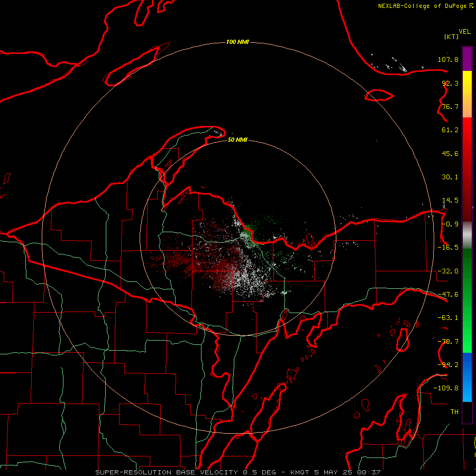476x476 pixels.
Task: Pick the purple segment of velocity color bar
Action: (x=467, y=59)
